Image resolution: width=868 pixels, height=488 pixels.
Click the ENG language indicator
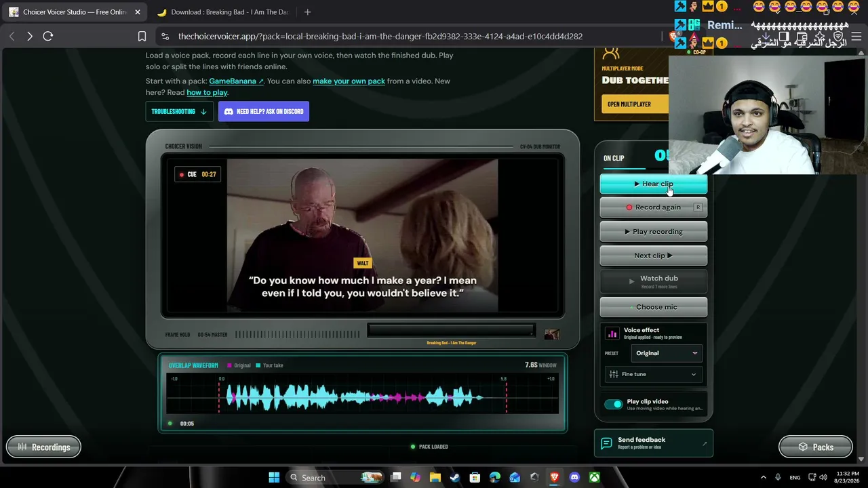click(x=795, y=478)
